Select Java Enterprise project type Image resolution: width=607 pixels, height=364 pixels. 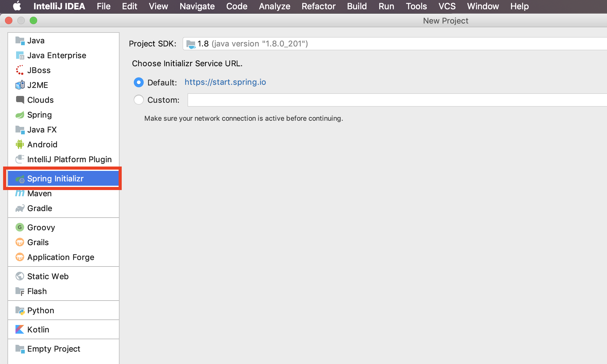57,55
